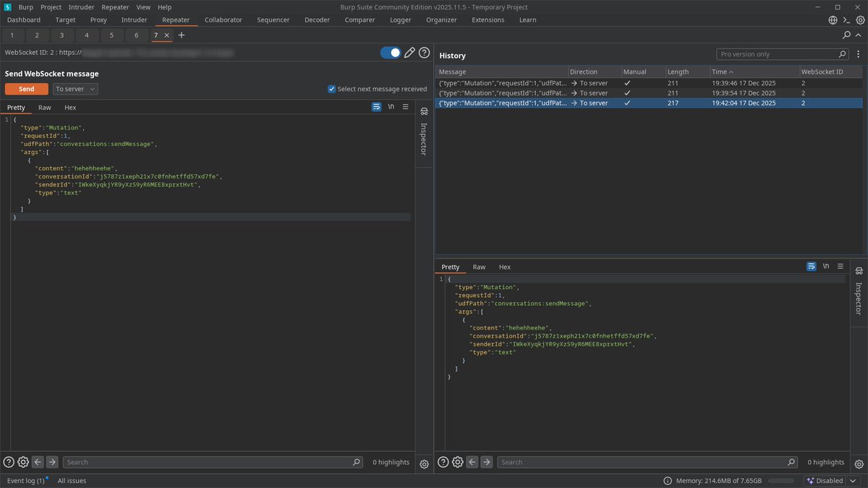Open the Project menu in menu bar
The width and height of the screenshot is (868, 488).
(51, 7)
